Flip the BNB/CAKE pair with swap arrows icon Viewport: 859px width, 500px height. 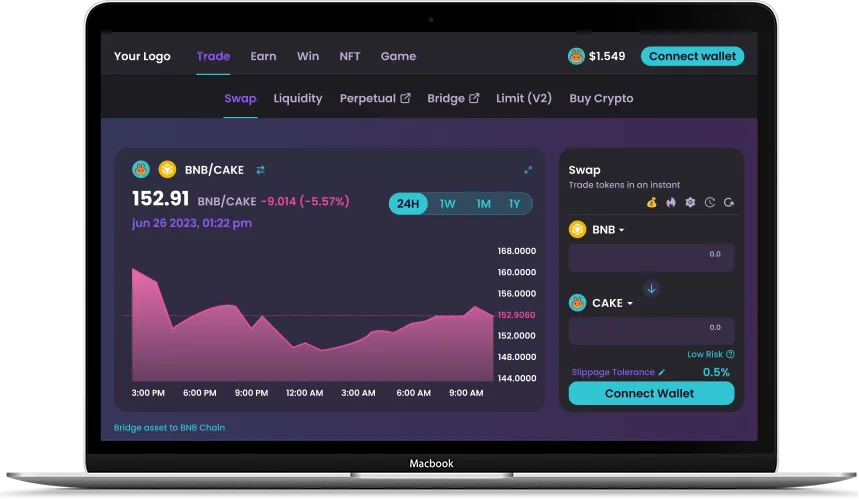(x=261, y=170)
